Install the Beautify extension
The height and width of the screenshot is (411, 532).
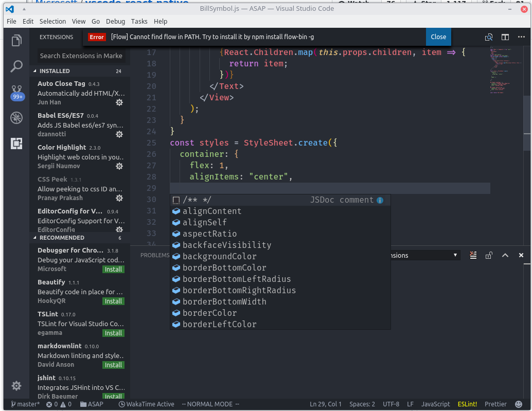point(113,301)
